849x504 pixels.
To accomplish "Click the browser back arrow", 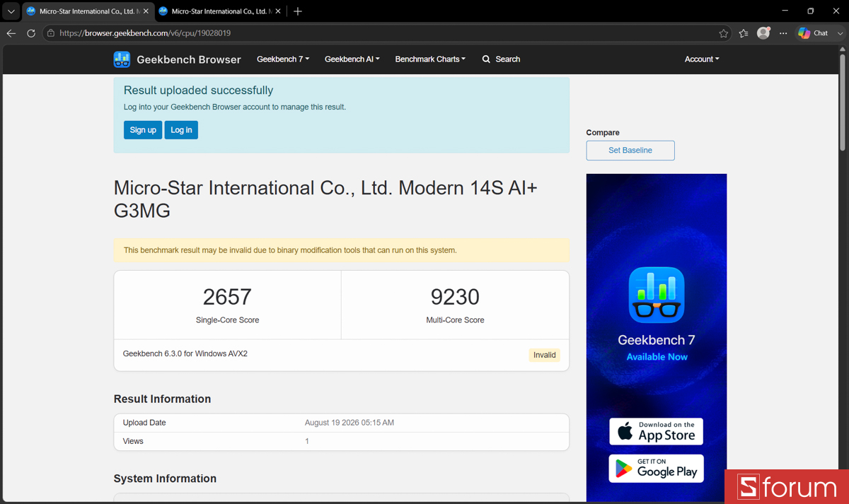I will [11, 33].
